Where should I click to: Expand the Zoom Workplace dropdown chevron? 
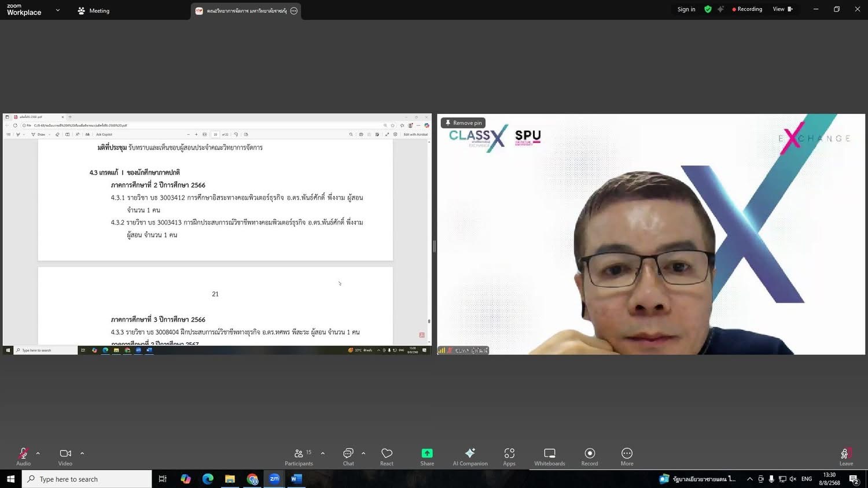[57, 10]
